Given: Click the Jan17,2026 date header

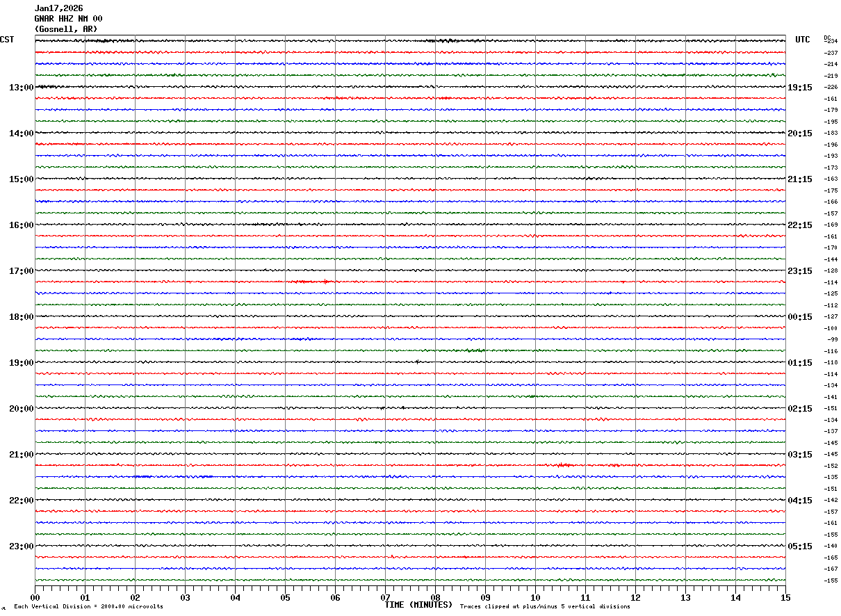Looking at the screenshot, I should click(x=58, y=8).
